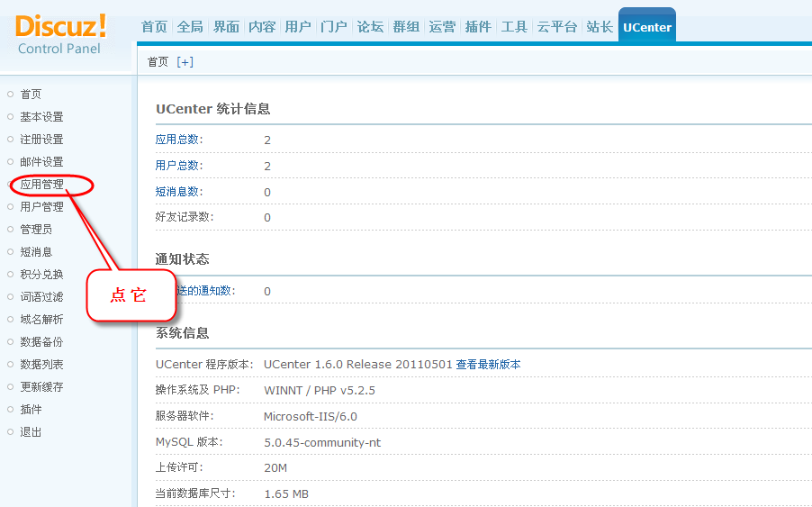Select 管理员 in the sidebar
This screenshot has width=812, height=507.
(x=36, y=230)
